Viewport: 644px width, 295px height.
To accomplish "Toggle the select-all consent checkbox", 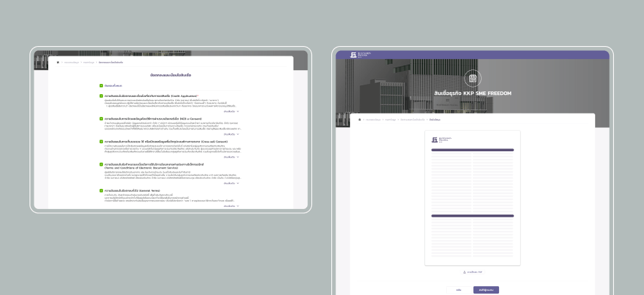I will tap(102, 86).
